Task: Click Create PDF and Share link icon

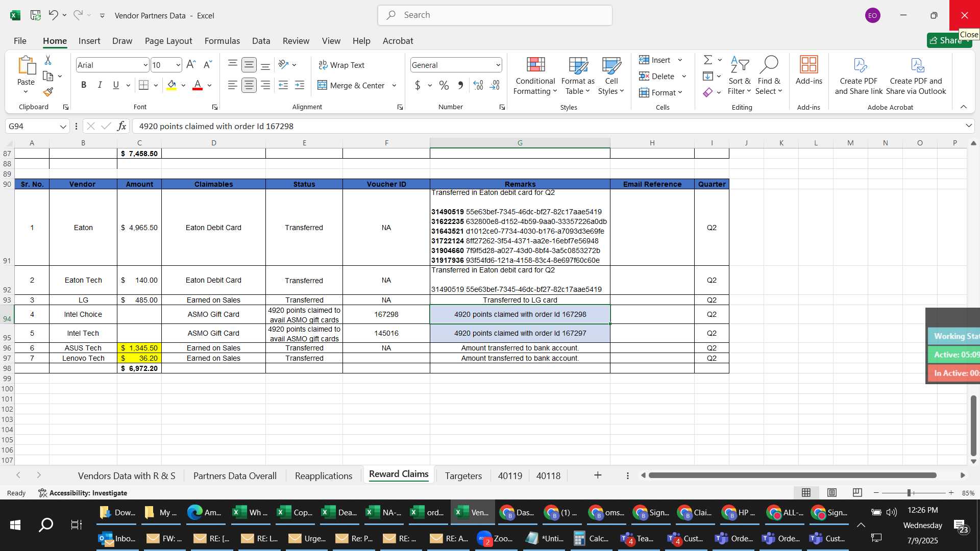Action: point(859,75)
